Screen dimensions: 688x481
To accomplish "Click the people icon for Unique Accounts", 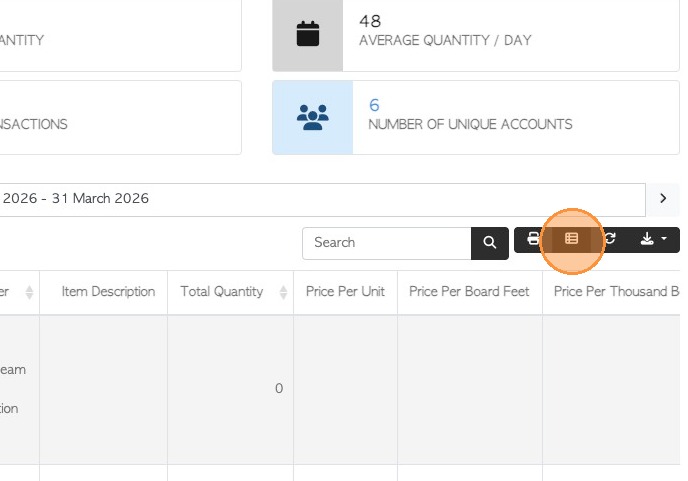I will (x=313, y=118).
